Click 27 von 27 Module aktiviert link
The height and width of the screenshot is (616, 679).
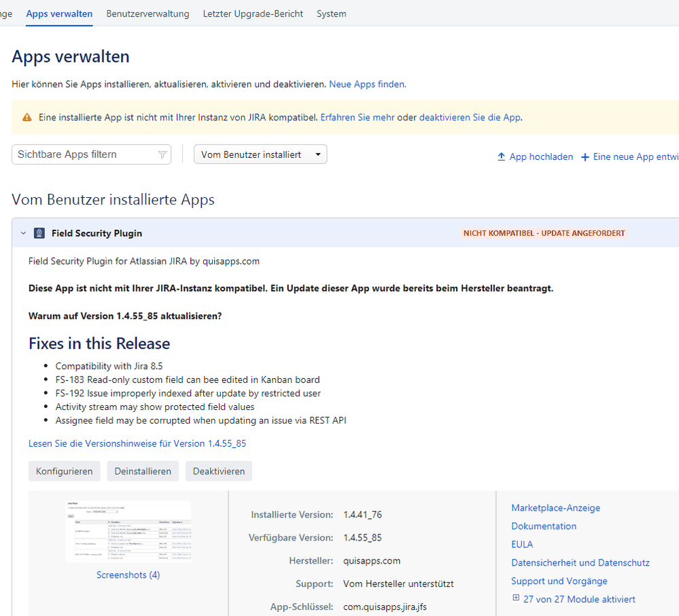point(579,599)
